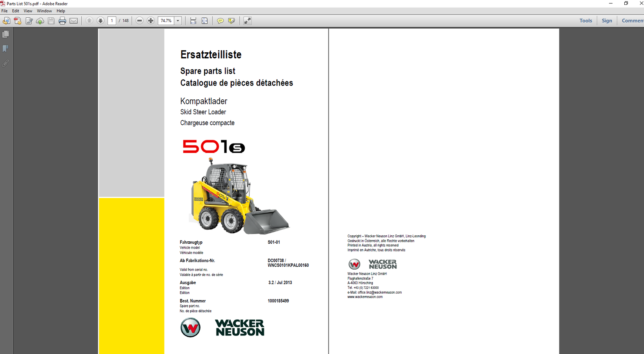Zoom in with the plus button

151,21
